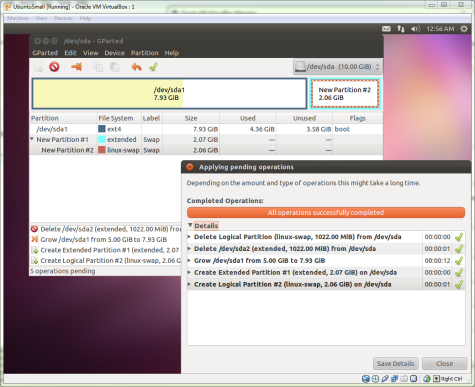The height and width of the screenshot is (387, 475).
Task: Click the Label column header
Action: tap(152, 118)
